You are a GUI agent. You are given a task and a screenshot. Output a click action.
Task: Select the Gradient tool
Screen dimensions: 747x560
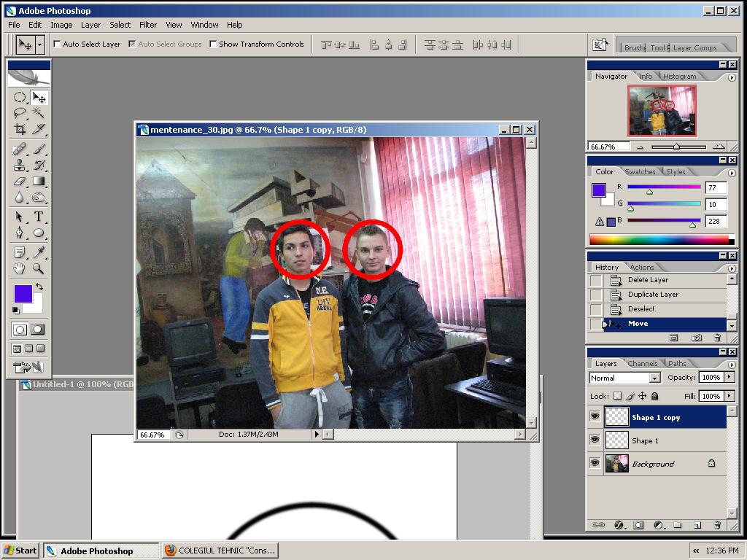tap(39, 181)
